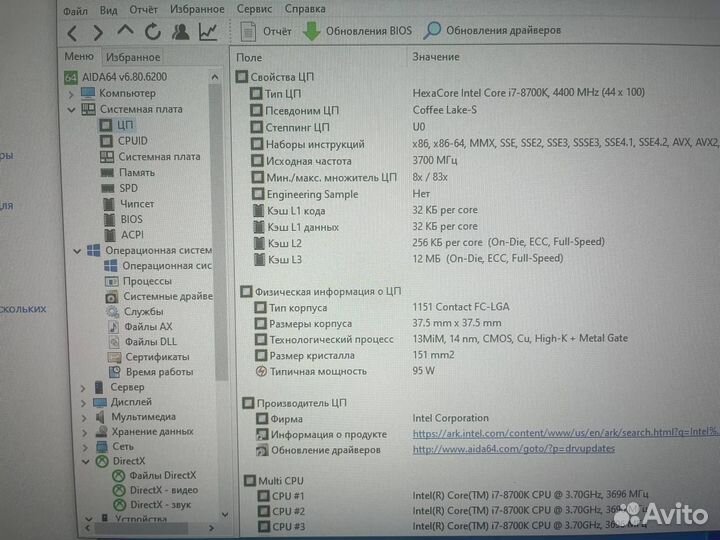Click tree horizontal scrollbar right arrow
The height and width of the screenshot is (540, 720).
tap(211, 529)
